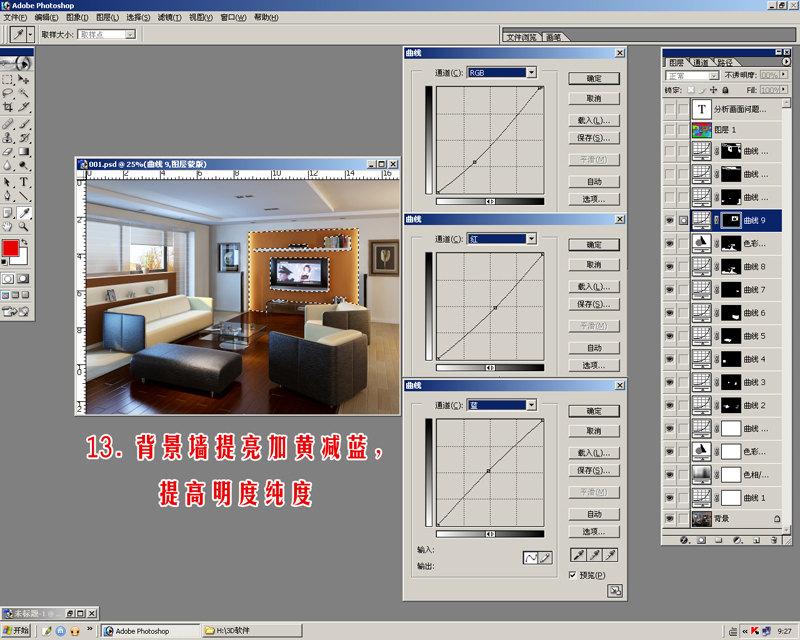Select the Magic Wand tool

pos(23,93)
